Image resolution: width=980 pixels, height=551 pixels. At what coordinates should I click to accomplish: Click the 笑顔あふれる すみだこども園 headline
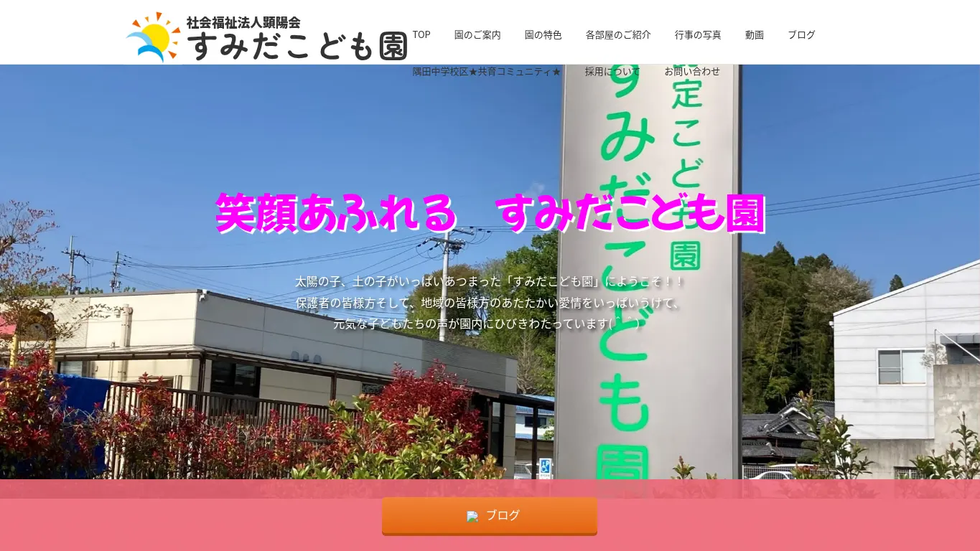tap(490, 213)
